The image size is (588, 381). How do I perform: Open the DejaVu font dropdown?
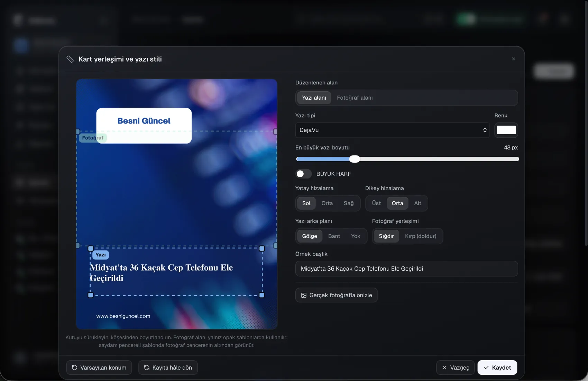click(x=393, y=130)
